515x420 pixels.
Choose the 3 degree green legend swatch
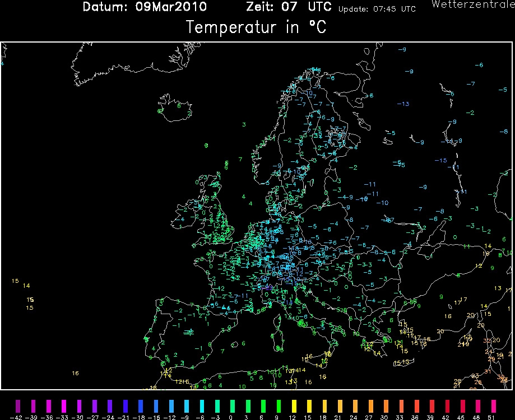click(248, 406)
